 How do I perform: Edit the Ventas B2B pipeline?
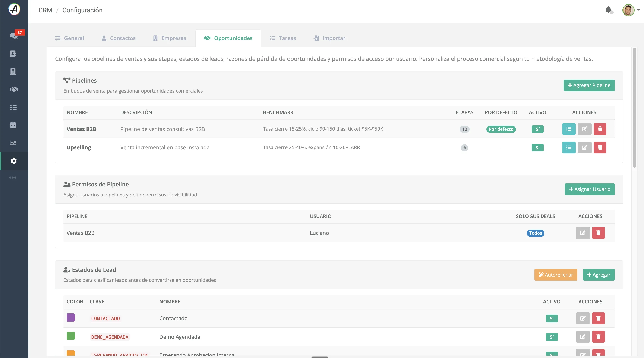[x=584, y=129]
